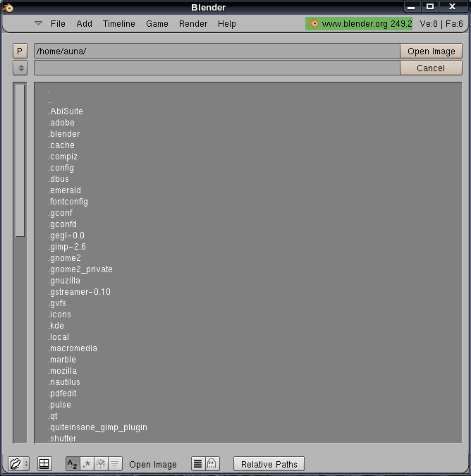
Task: Select the .gstreamer-0.10 folder
Action: [x=80, y=292]
